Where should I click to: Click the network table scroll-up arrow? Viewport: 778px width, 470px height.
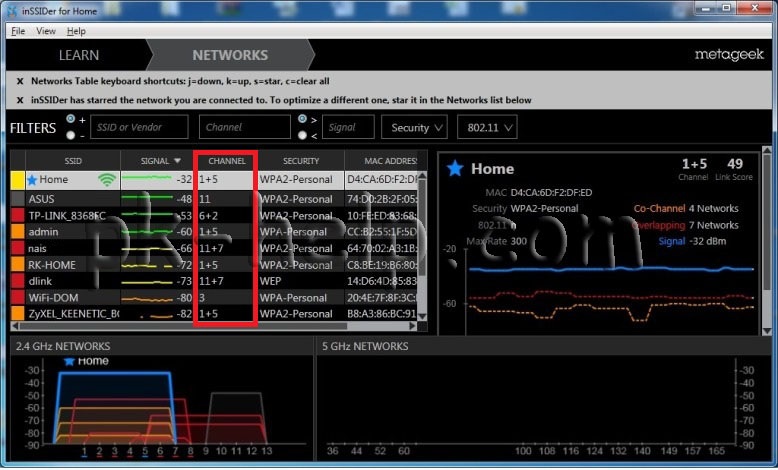pyautogui.click(x=422, y=176)
